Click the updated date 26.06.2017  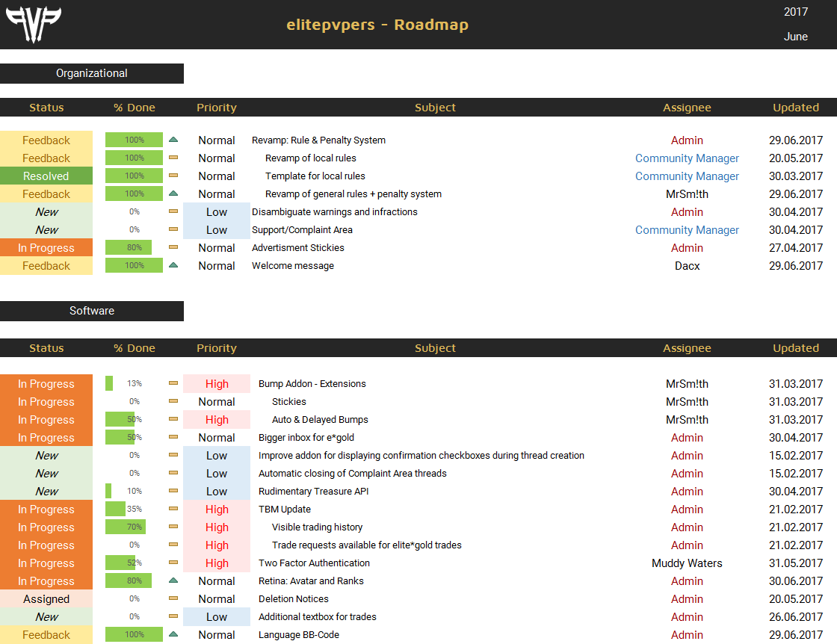pyautogui.click(x=795, y=617)
